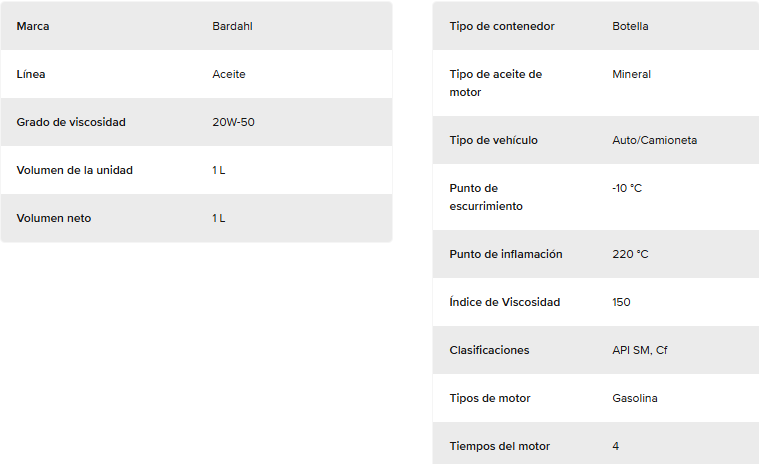Image resolution: width=759 pixels, height=464 pixels.
Task: Select the Botella container value
Action: pos(630,26)
